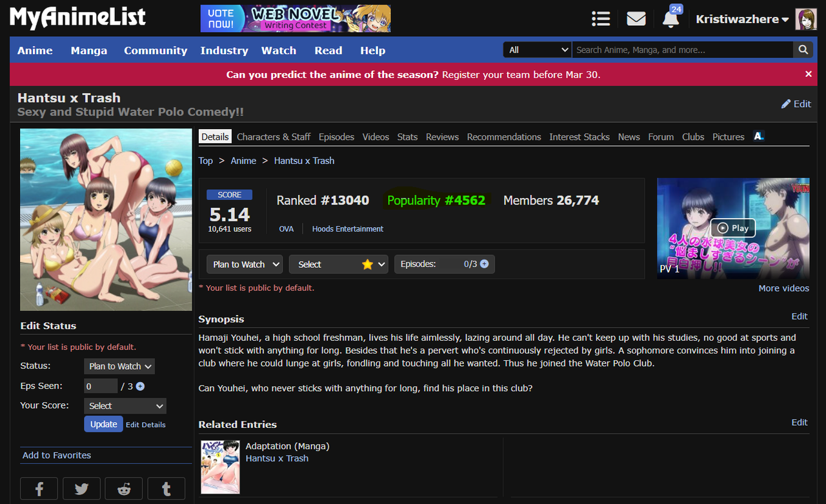Click the More videos link
Screen dimensions: 826x504
pos(783,288)
